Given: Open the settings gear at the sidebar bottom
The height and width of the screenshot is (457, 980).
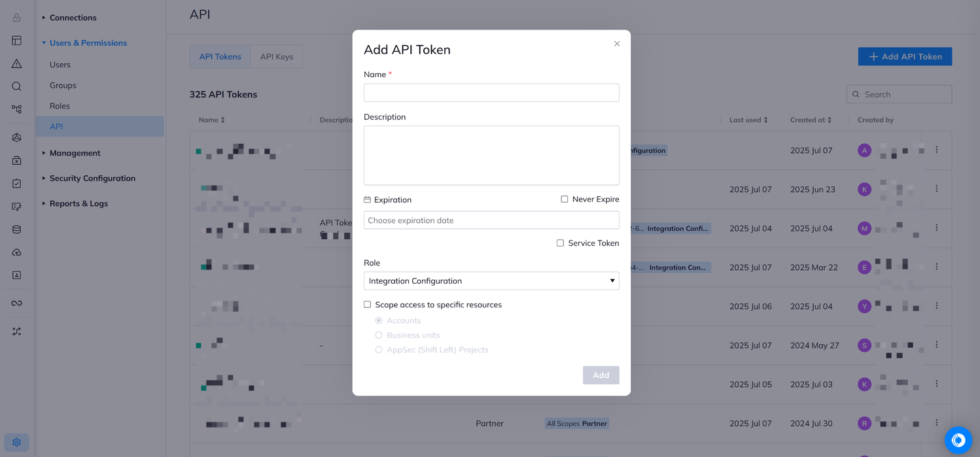Looking at the screenshot, I should pyautogui.click(x=16, y=443).
